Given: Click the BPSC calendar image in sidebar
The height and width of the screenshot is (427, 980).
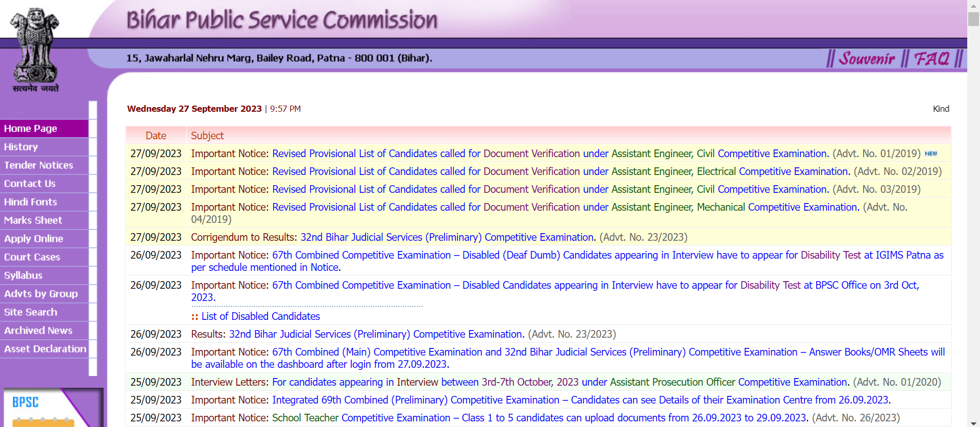Looking at the screenshot, I should (51, 408).
